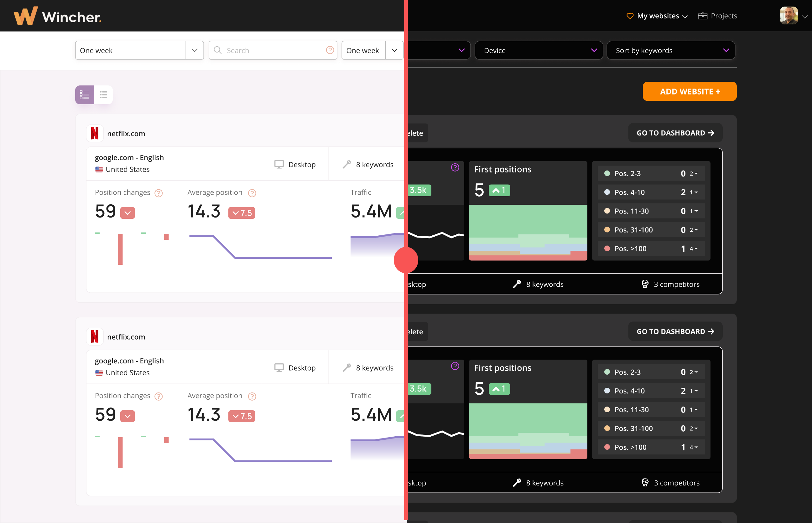Click the Wincher logo
This screenshot has width=812, height=523.
pos(57,16)
